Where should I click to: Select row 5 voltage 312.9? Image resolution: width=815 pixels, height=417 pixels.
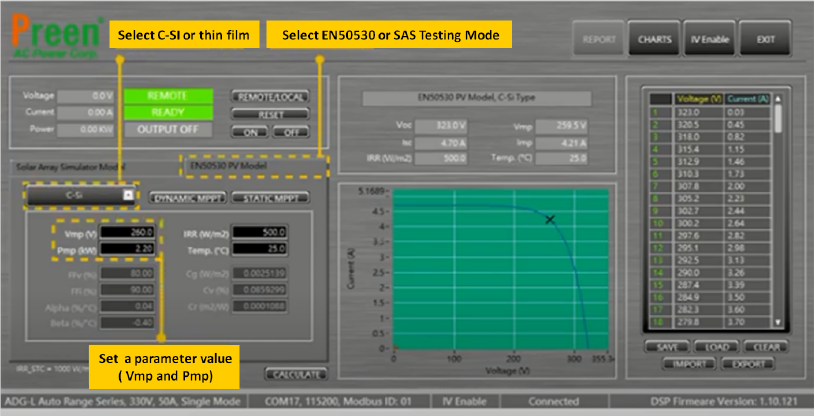click(699, 162)
